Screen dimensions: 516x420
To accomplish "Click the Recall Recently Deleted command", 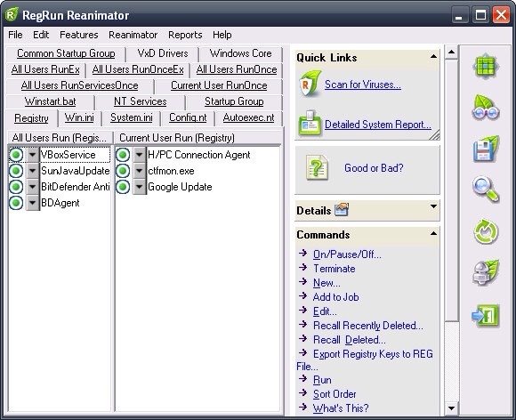I will tap(368, 326).
